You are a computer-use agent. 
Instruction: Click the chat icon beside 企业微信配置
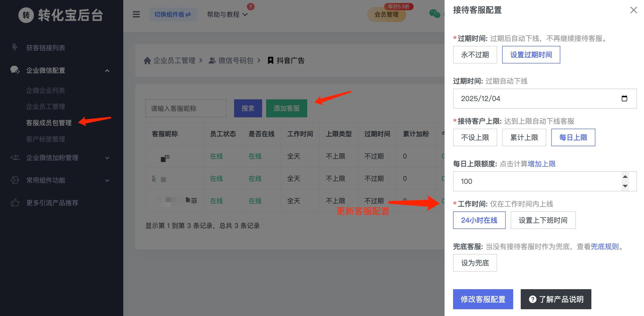[x=15, y=70]
